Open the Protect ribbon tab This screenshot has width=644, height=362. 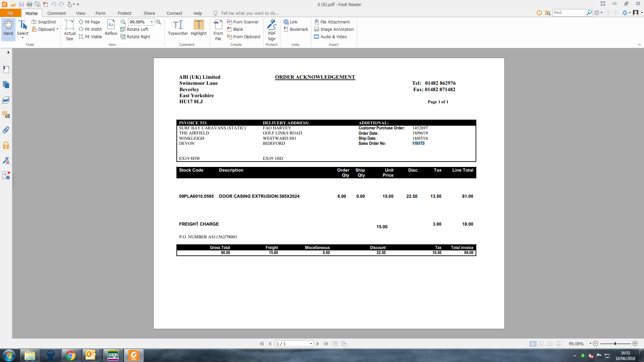point(124,13)
